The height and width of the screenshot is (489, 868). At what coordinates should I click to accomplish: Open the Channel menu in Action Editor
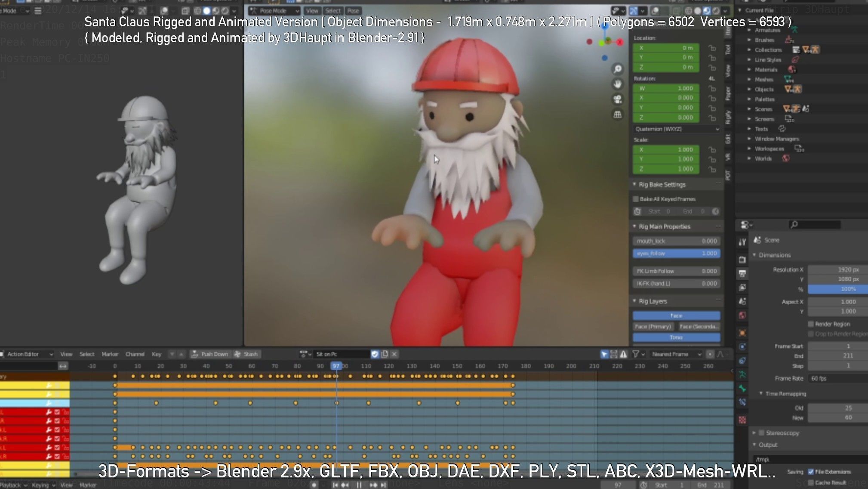135,354
